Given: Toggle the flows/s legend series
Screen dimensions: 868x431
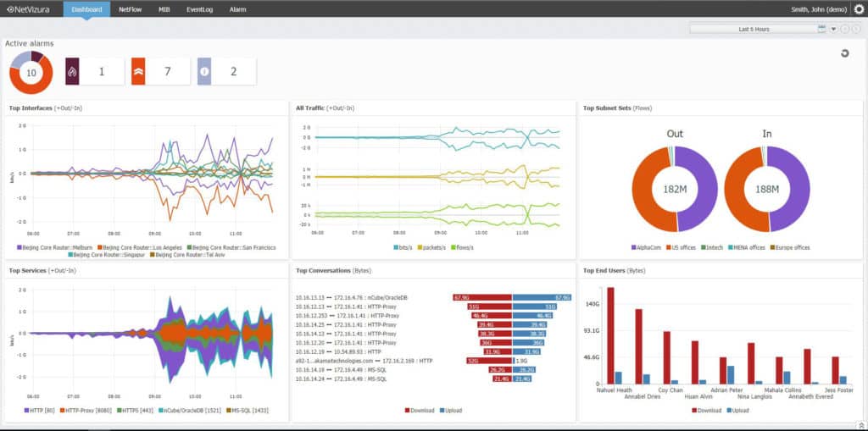Looking at the screenshot, I should [x=462, y=248].
